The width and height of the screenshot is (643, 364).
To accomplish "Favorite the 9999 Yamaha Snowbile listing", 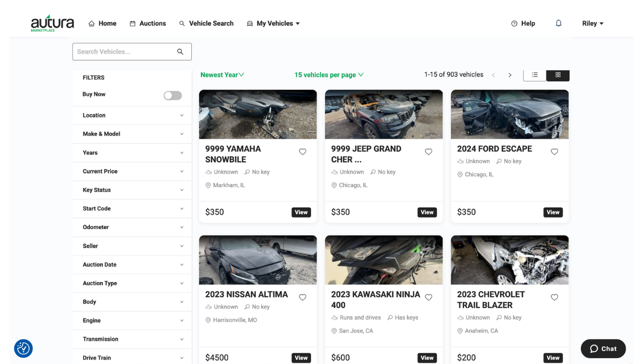I will click(303, 152).
